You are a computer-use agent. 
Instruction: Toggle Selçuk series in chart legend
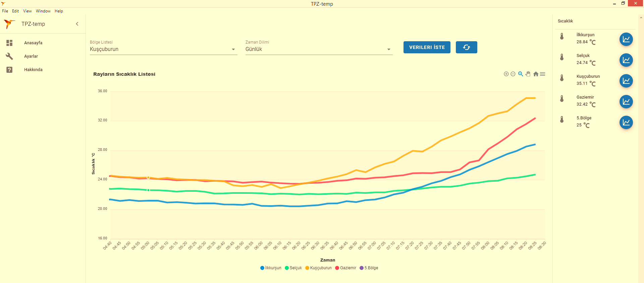(x=293, y=268)
